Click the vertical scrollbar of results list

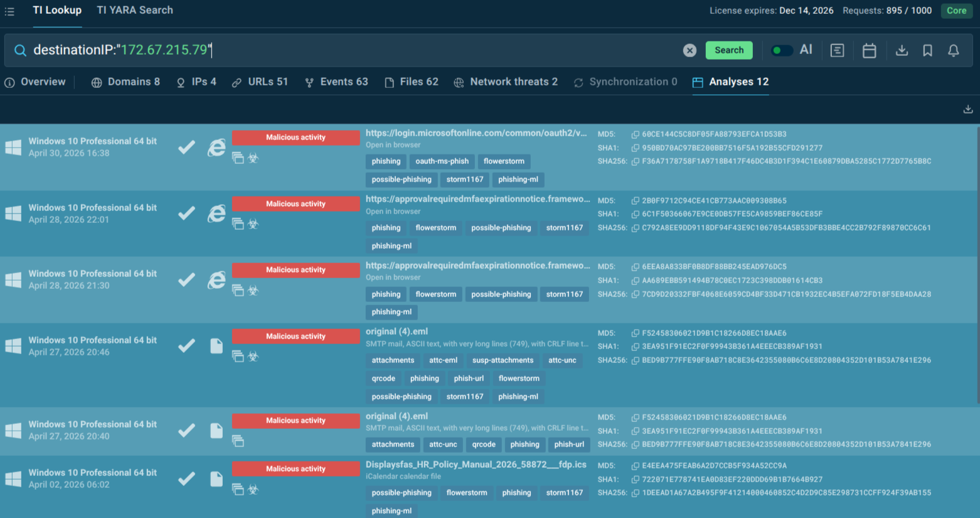point(977,264)
